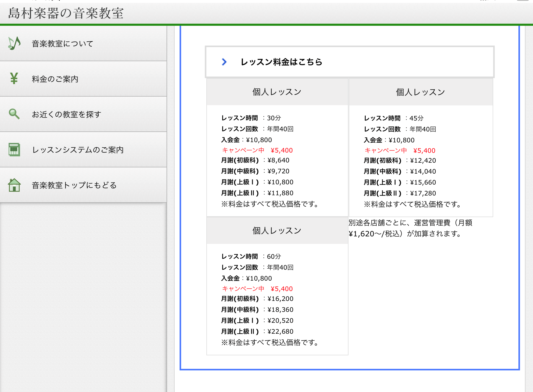
Task: Click the blue chevron arrow beside レッスン料金はこちら
Action: point(224,62)
